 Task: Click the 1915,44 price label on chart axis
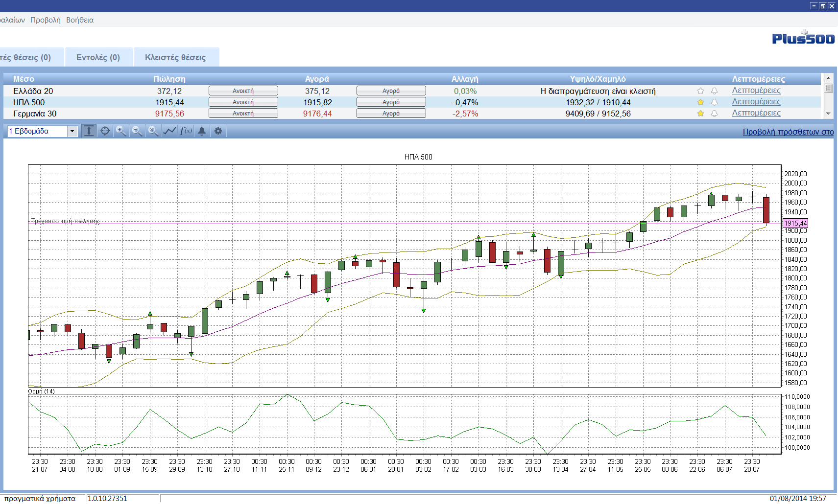(x=796, y=223)
